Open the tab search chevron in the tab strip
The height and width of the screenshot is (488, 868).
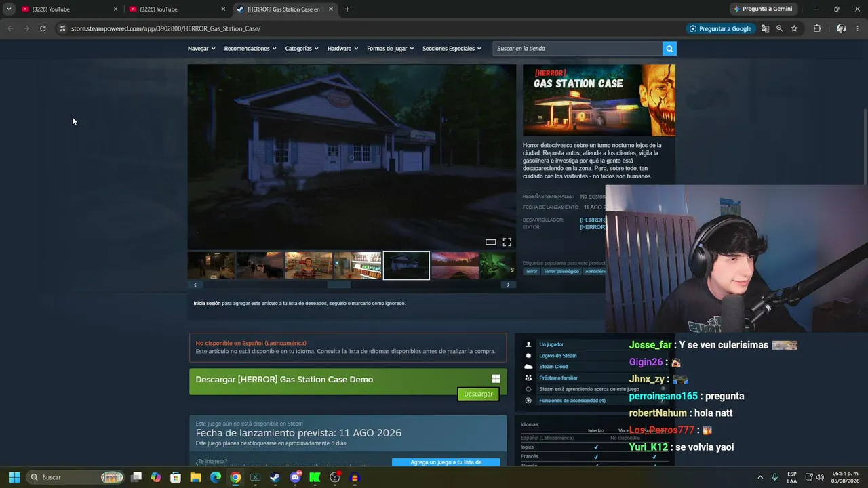point(9,9)
